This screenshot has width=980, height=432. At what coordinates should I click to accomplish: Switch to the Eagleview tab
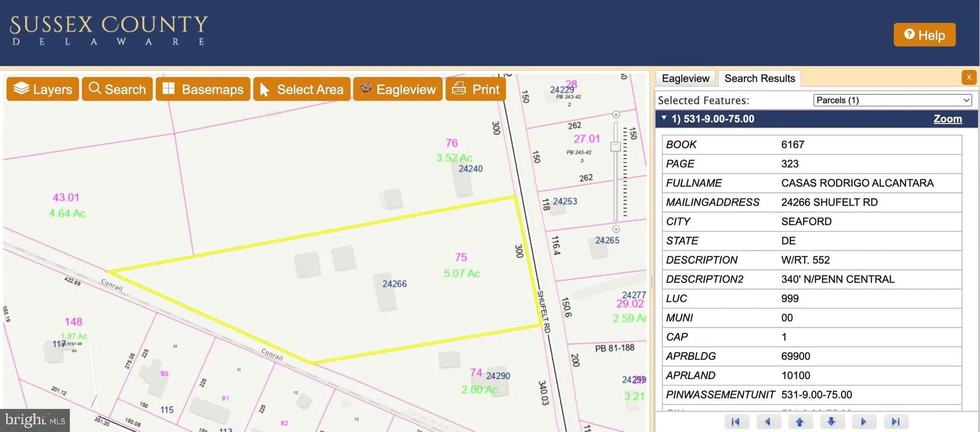coord(685,79)
